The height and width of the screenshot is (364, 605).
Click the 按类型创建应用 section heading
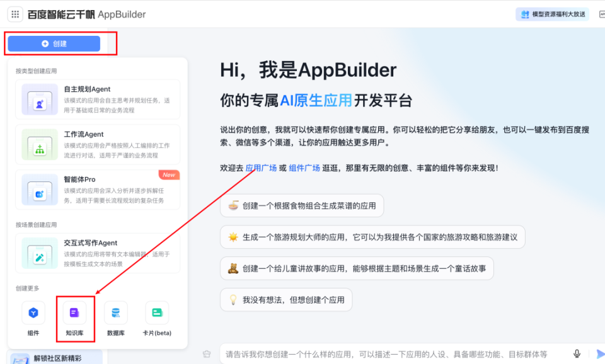tap(37, 71)
